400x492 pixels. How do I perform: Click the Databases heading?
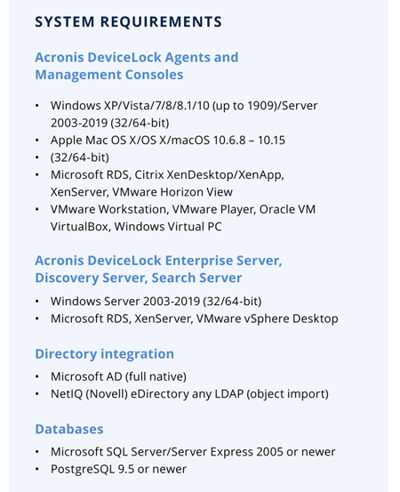(69, 429)
